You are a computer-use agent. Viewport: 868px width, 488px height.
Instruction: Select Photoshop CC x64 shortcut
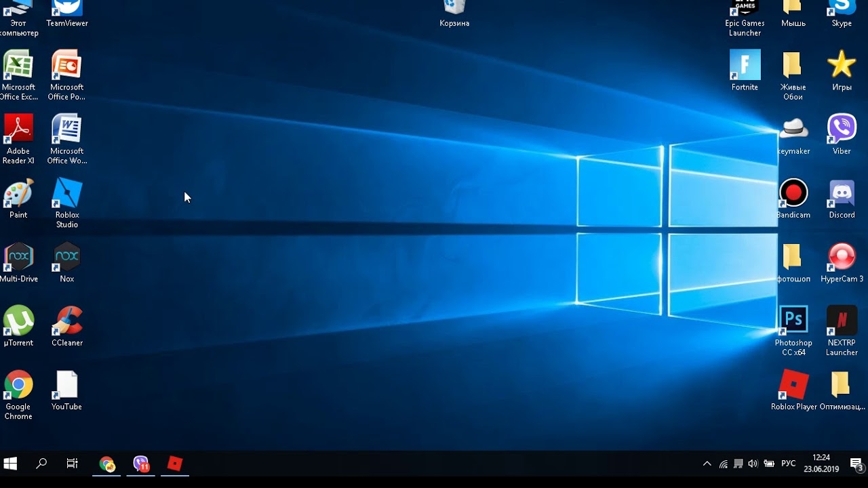pos(793,331)
